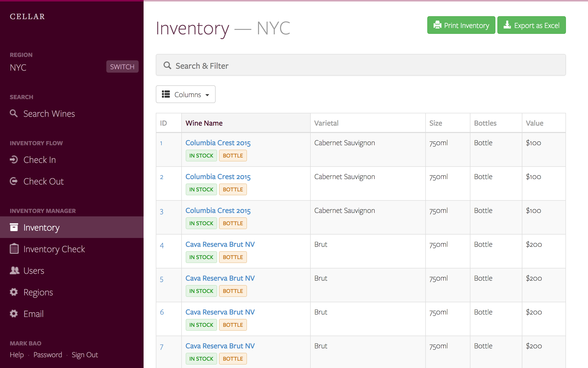The height and width of the screenshot is (368, 588).
Task: Click the Check In arrow icon
Action: (x=14, y=160)
